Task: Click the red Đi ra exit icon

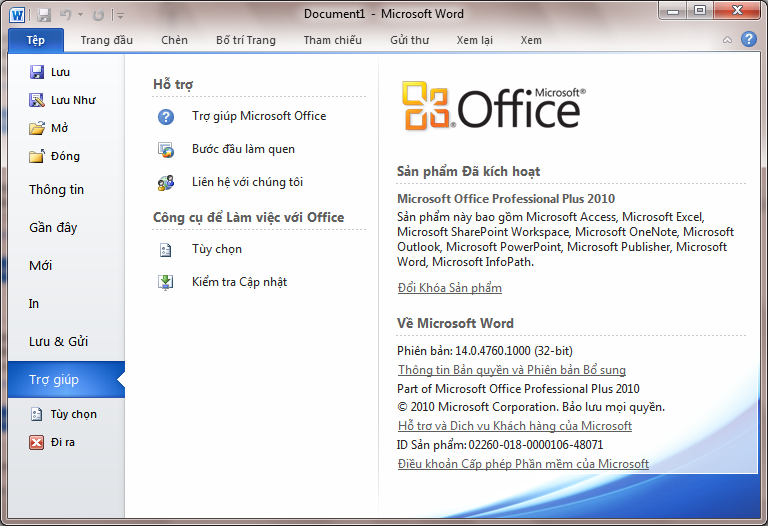Action: pyautogui.click(x=36, y=442)
